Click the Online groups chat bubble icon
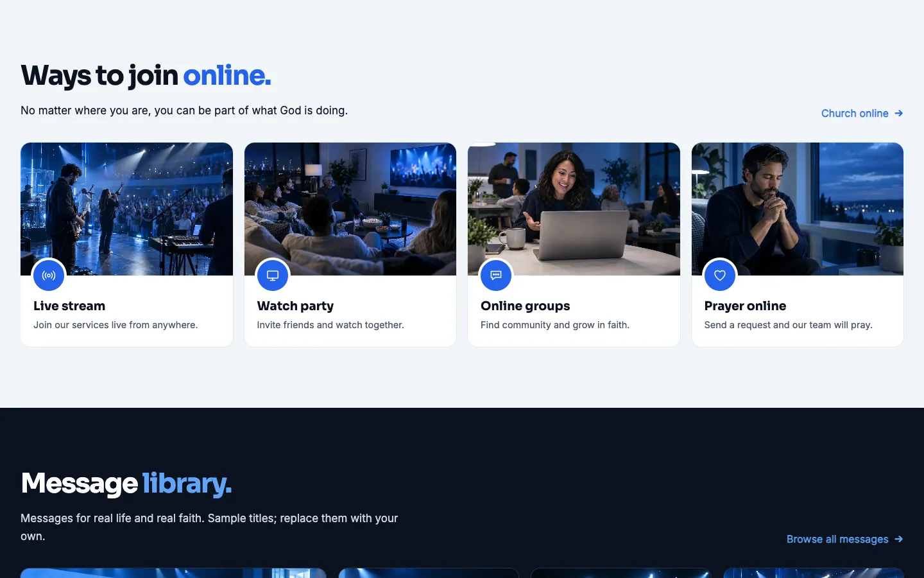Viewport: 924px width, 578px height. (x=496, y=276)
